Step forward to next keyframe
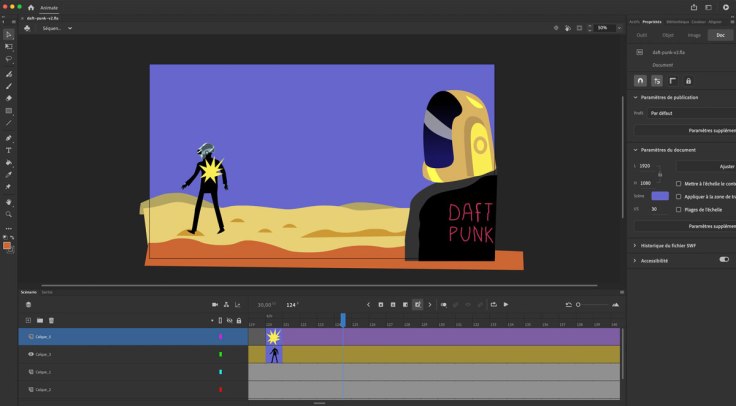This screenshot has height=406, width=736. pyautogui.click(x=429, y=305)
